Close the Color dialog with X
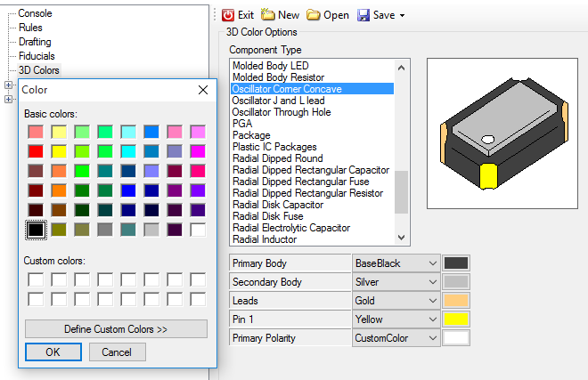The width and height of the screenshot is (588, 380). point(202,90)
